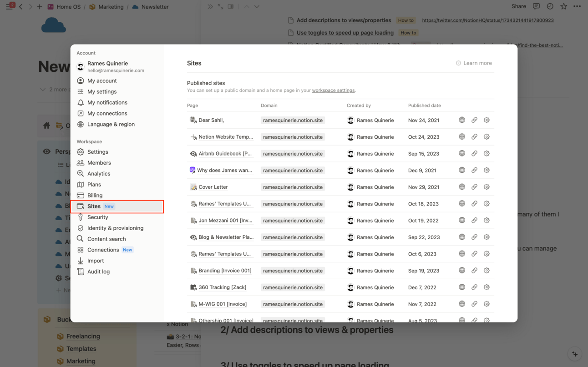Open Freelancing page in background sidebar
588x367 pixels.
pyautogui.click(x=83, y=337)
